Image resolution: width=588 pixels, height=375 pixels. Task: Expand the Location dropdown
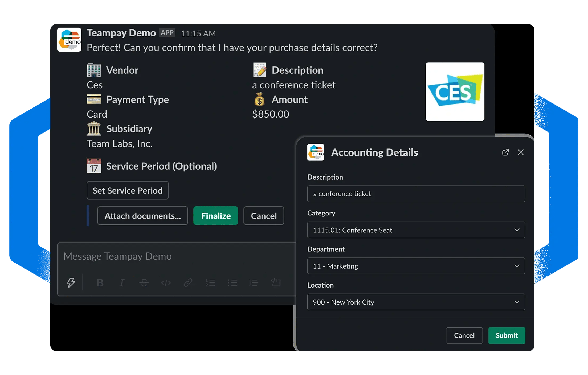416,302
